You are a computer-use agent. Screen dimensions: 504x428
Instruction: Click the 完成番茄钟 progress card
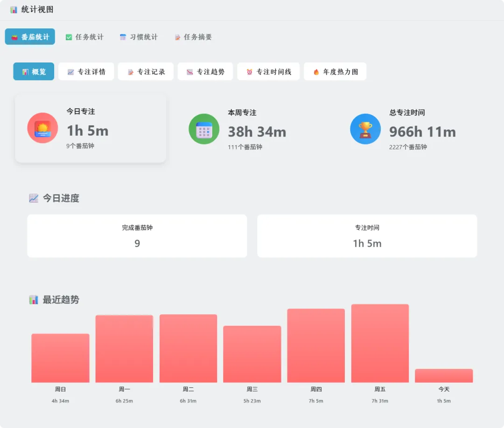coord(137,236)
